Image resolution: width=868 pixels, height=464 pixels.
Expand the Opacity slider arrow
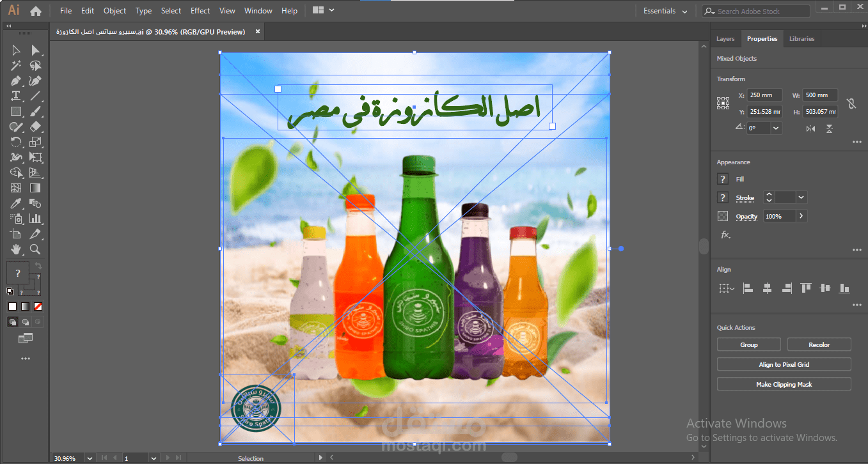point(801,216)
